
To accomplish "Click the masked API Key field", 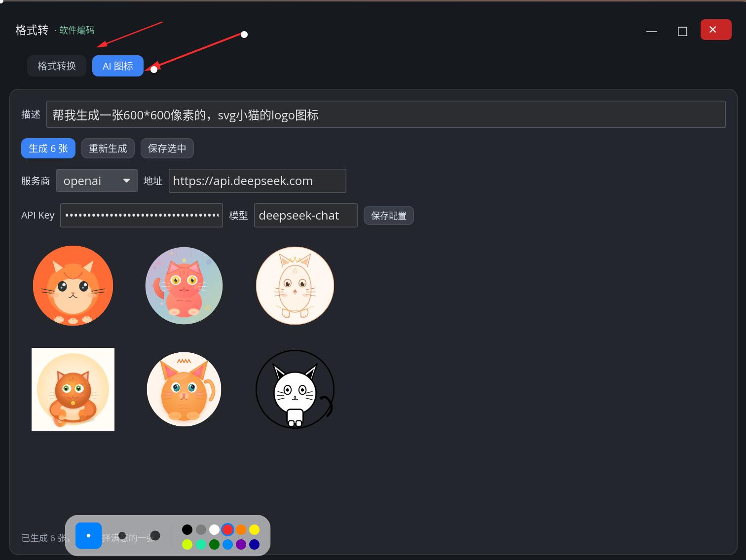I will (142, 216).
